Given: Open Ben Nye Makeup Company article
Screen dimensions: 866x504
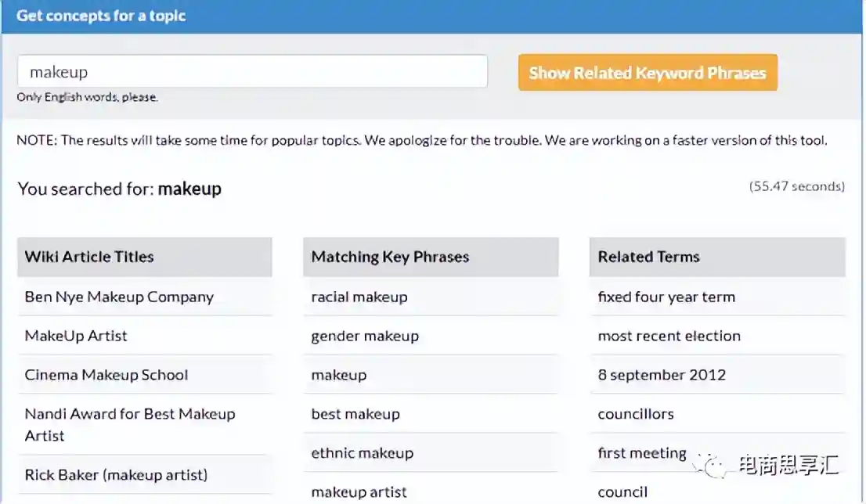Looking at the screenshot, I should [119, 297].
